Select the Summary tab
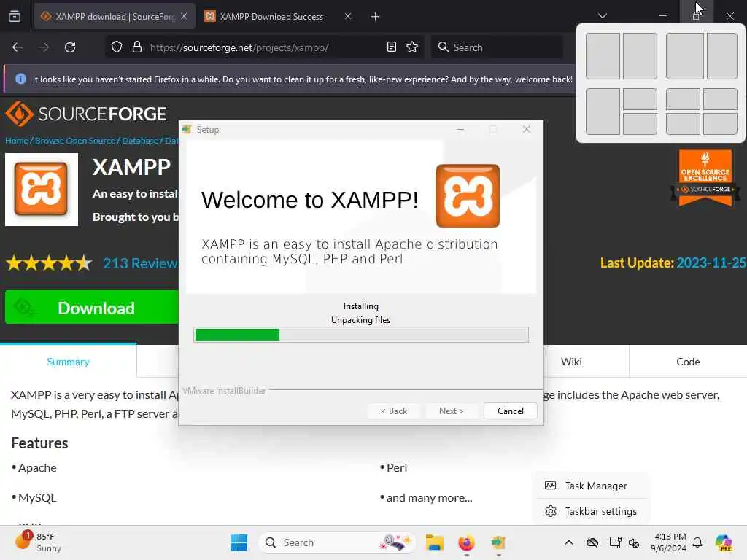The image size is (747, 560). [x=68, y=362]
